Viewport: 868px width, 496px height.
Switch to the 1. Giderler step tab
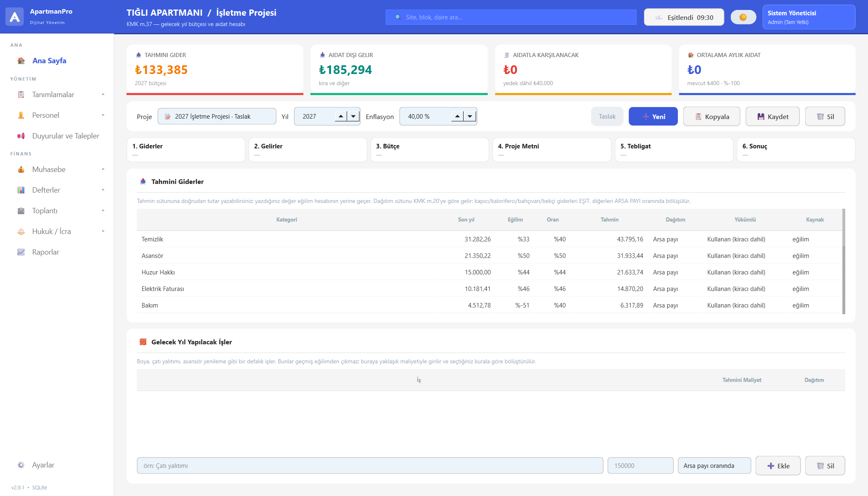pos(186,150)
